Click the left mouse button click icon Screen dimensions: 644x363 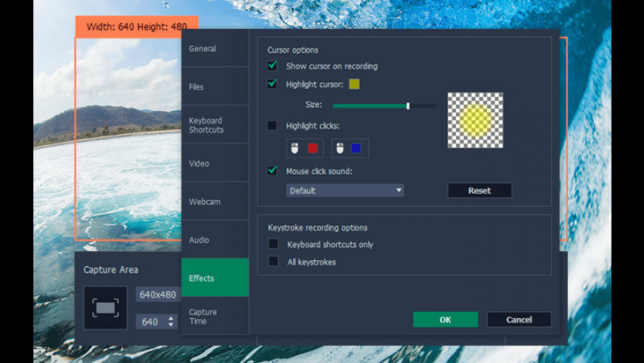(295, 148)
